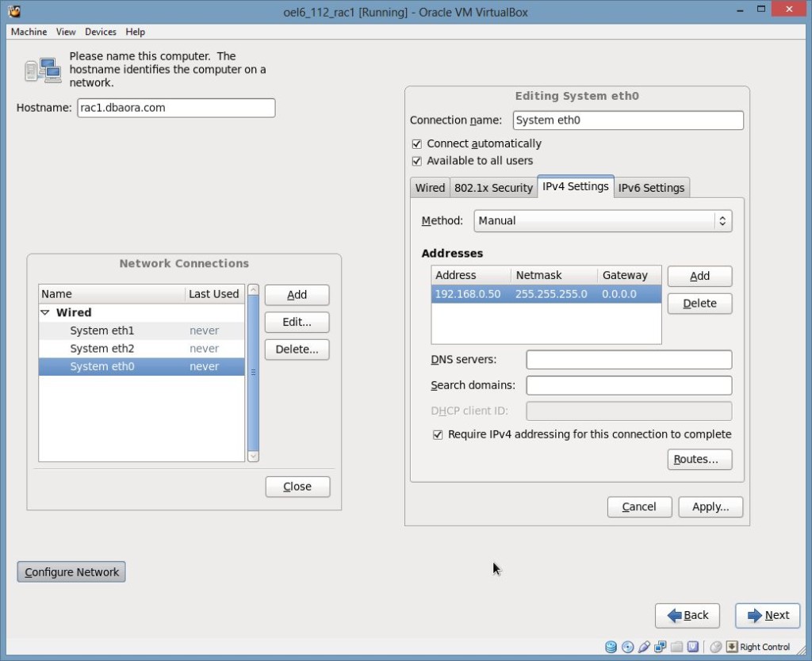812x661 pixels.
Task: Click the shared folders status icon
Action: tap(676, 647)
